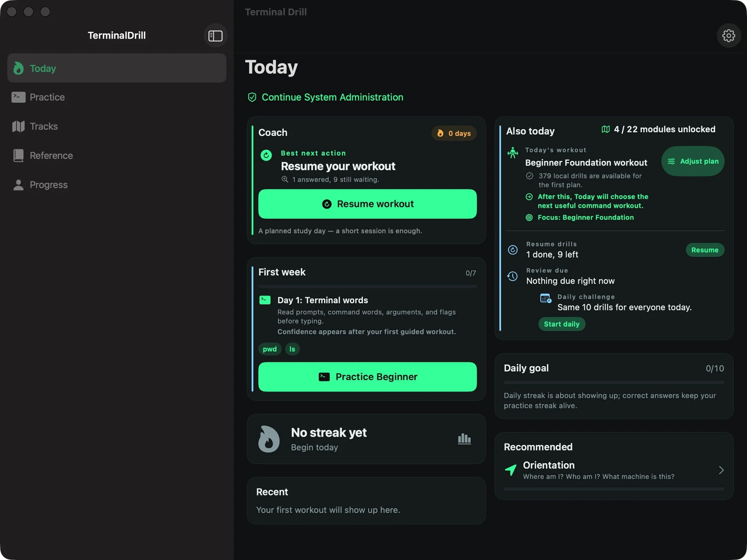Go to the Today sidebar item

(x=117, y=68)
